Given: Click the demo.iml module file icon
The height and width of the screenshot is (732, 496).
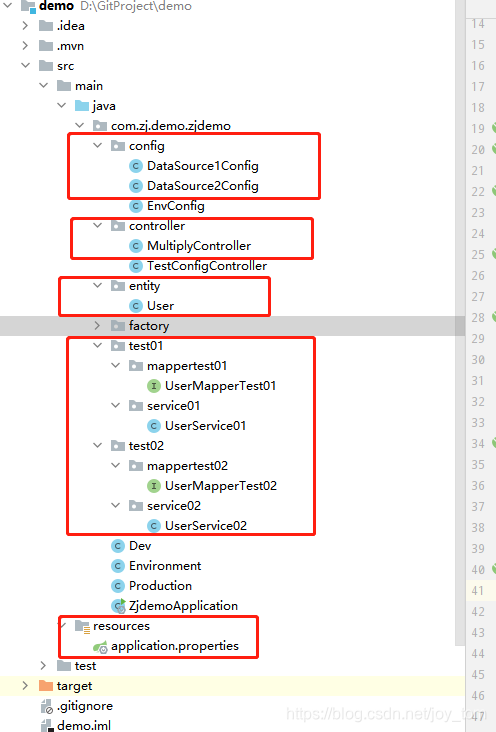Looking at the screenshot, I should click(x=47, y=725).
